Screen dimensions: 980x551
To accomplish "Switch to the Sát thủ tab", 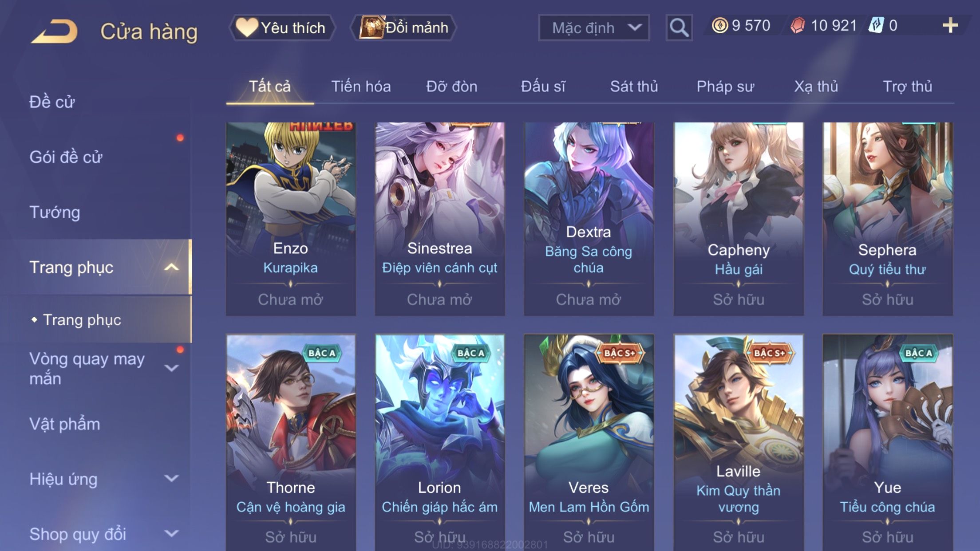I will pyautogui.click(x=634, y=87).
